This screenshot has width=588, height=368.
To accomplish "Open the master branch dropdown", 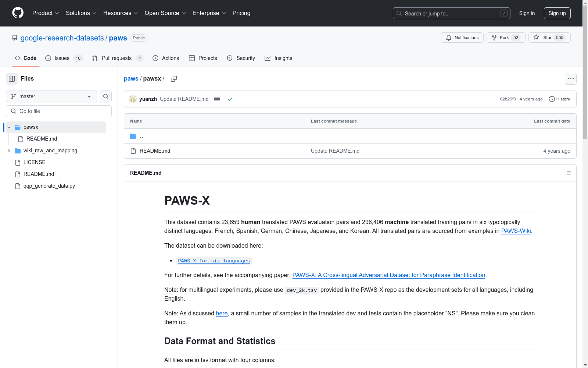I will (x=51, y=96).
